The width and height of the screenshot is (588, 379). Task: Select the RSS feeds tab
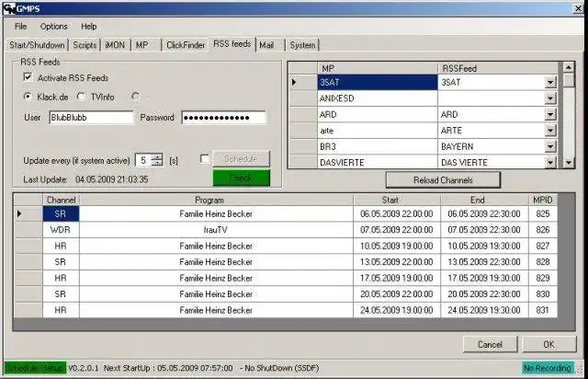coord(232,44)
